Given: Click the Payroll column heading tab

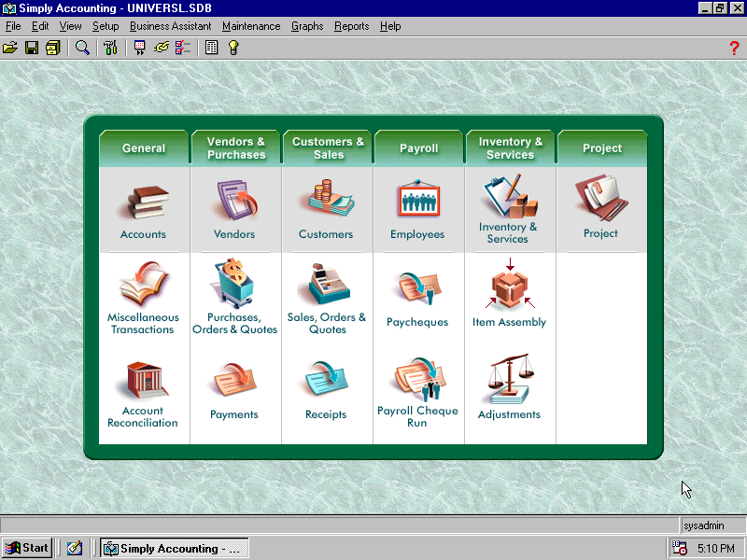Looking at the screenshot, I should (418, 148).
